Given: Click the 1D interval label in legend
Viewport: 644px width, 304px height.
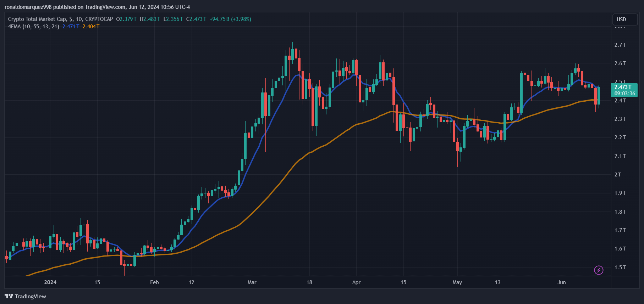Looking at the screenshot, I should 79,19.
